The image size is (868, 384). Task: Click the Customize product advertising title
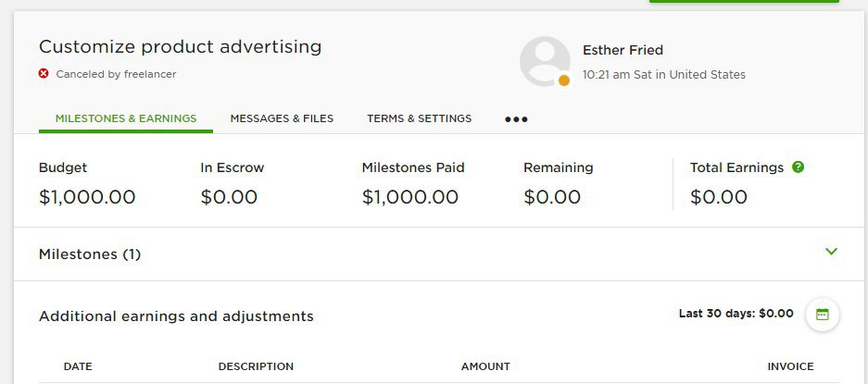click(x=180, y=47)
